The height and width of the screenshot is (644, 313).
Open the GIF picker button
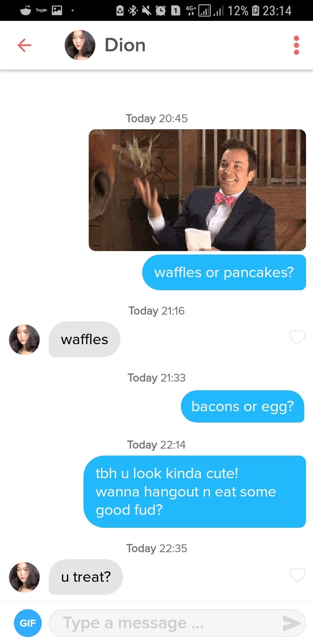pyautogui.click(x=28, y=623)
